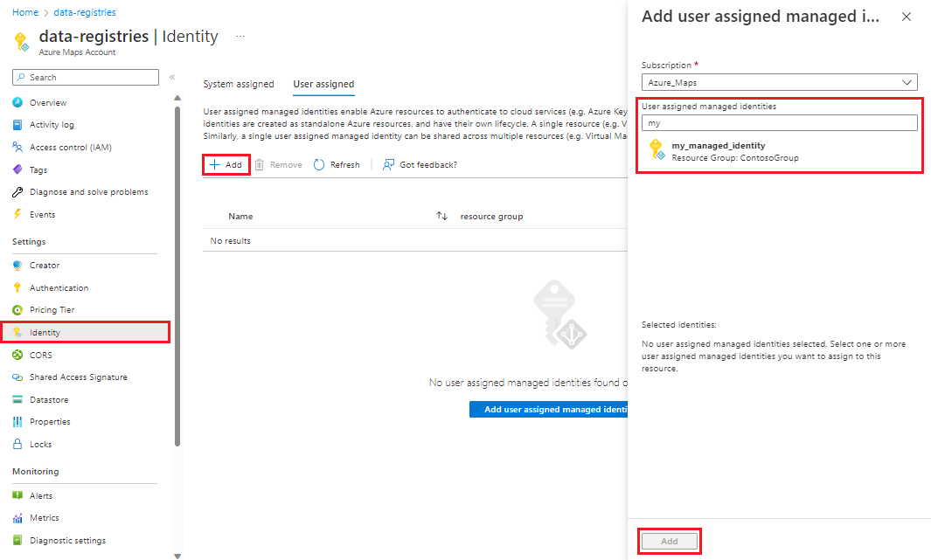
Task: Click the Locks padlock icon
Action: (x=17, y=444)
